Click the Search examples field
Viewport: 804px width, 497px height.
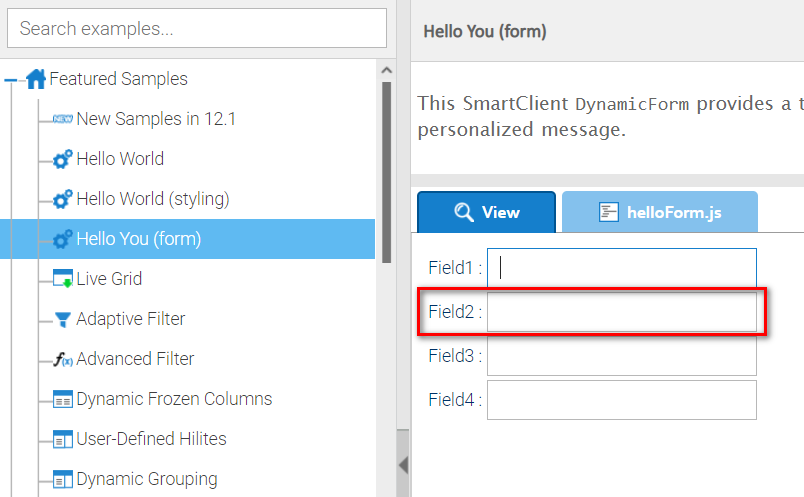(x=197, y=28)
